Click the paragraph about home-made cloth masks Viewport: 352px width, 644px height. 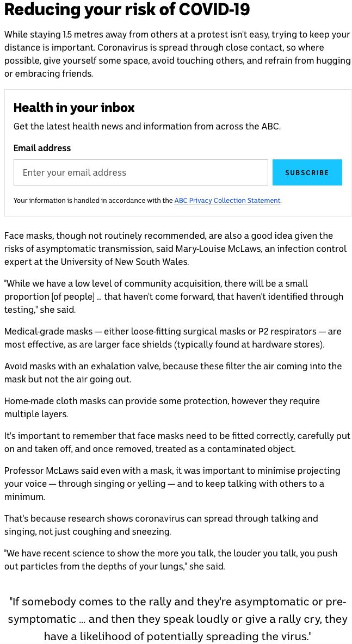click(x=162, y=407)
